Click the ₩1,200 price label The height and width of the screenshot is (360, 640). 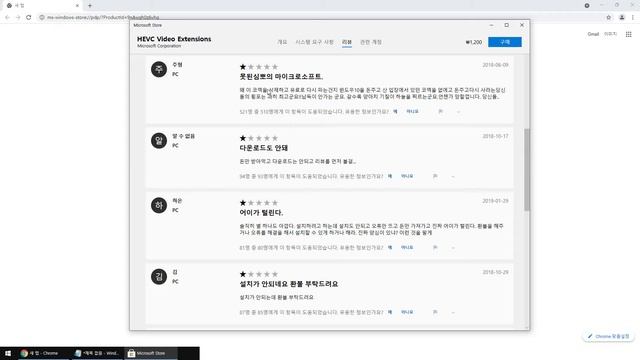pyautogui.click(x=473, y=42)
